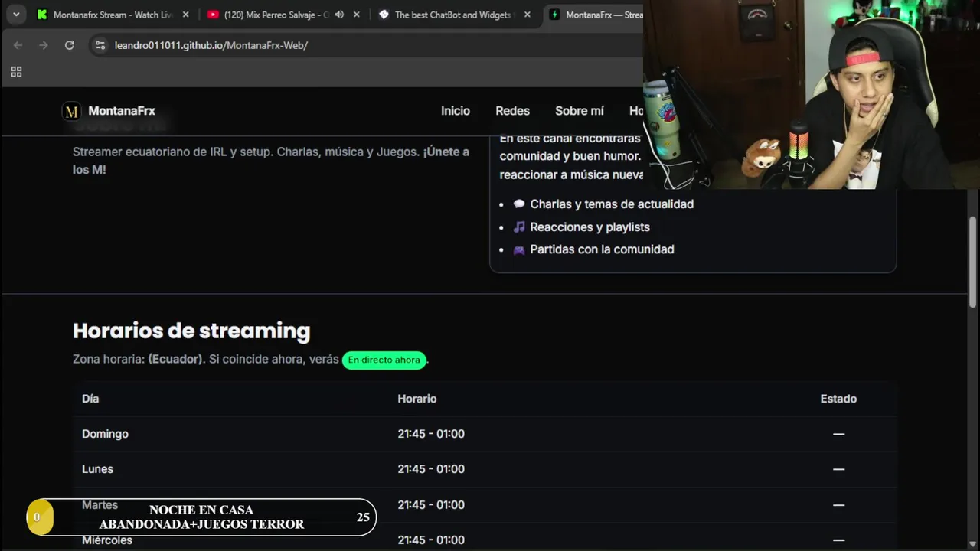The width and height of the screenshot is (980, 551).
Task: Click the speech bubble emoji icon
Action: coord(519,204)
